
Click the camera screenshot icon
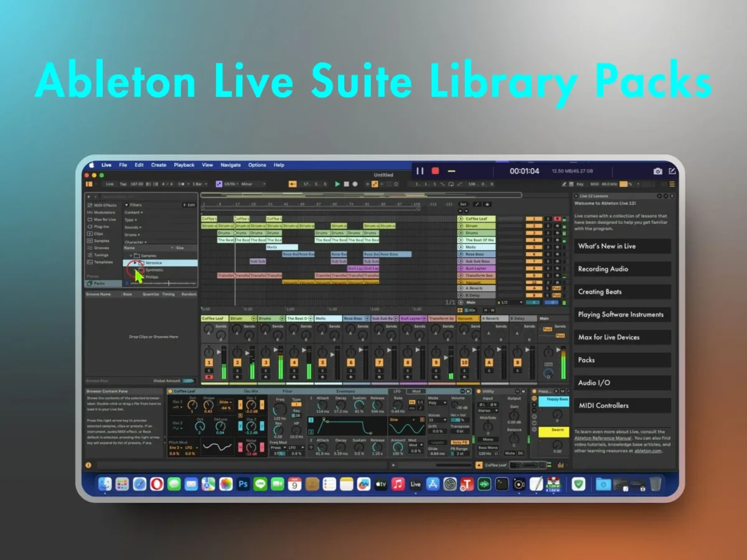point(658,170)
